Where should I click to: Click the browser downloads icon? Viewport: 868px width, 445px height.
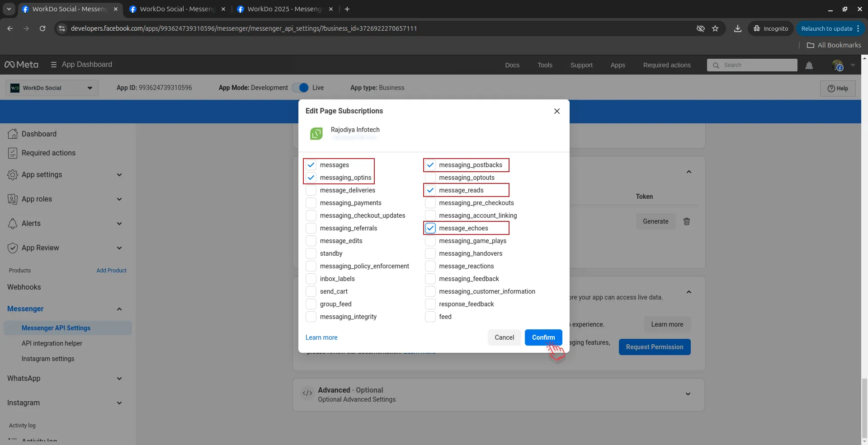pos(737,28)
